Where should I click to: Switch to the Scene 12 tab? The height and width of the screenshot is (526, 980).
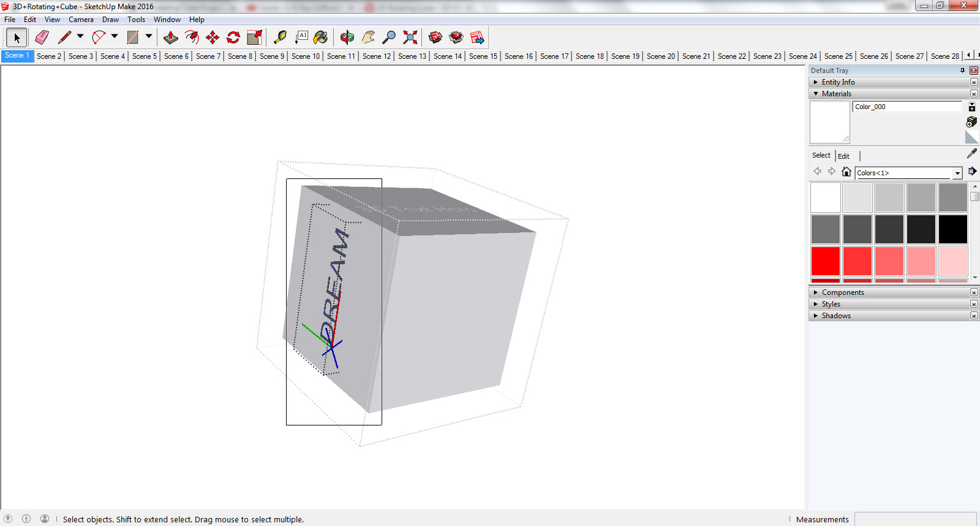click(x=376, y=56)
